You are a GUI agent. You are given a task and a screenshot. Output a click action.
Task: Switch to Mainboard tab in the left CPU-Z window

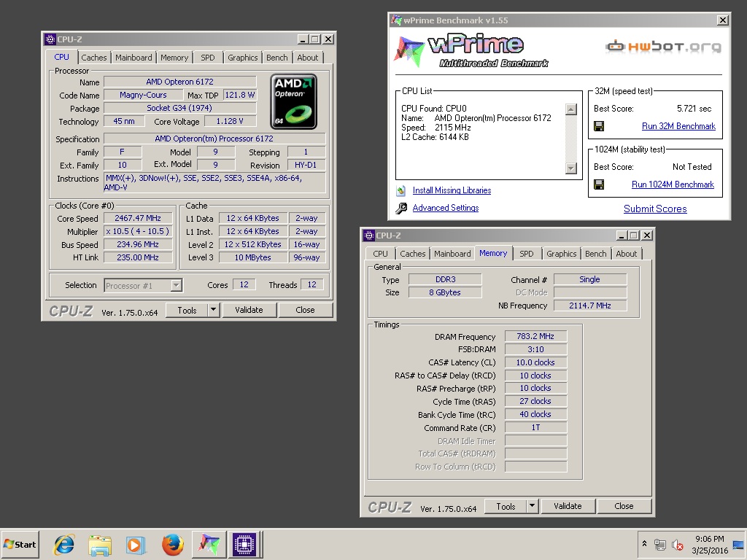click(133, 58)
